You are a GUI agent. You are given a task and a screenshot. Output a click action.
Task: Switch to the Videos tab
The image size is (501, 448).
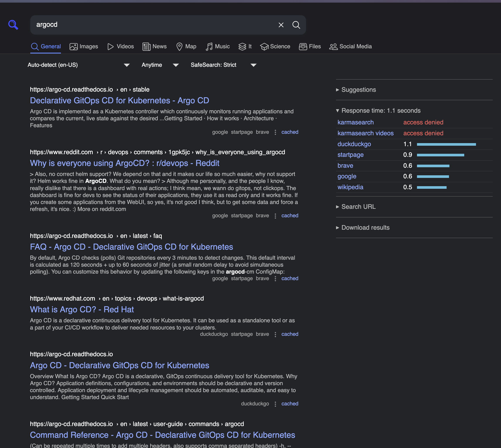click(121, 47)
